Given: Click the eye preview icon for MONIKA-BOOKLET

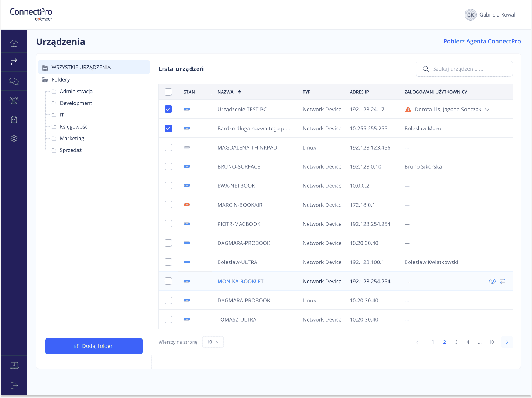Looking at the screenshot, I should click(492, 281).
